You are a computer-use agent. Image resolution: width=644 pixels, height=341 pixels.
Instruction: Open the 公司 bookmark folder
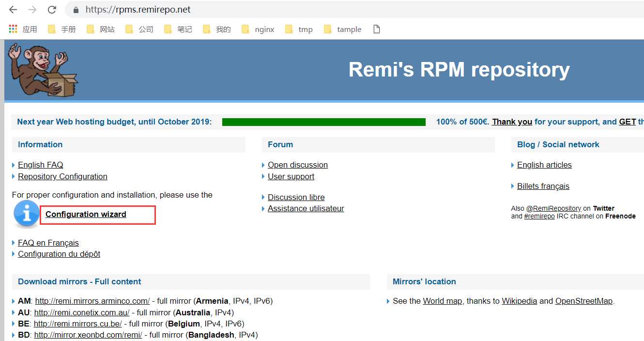coord(139,29)
